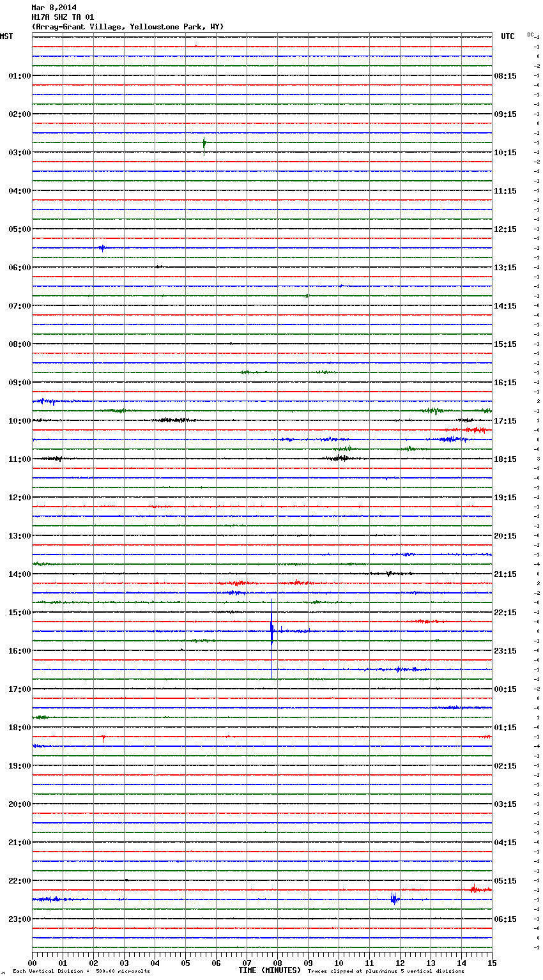Select the 11:00 MST time label

click(20, 459)
